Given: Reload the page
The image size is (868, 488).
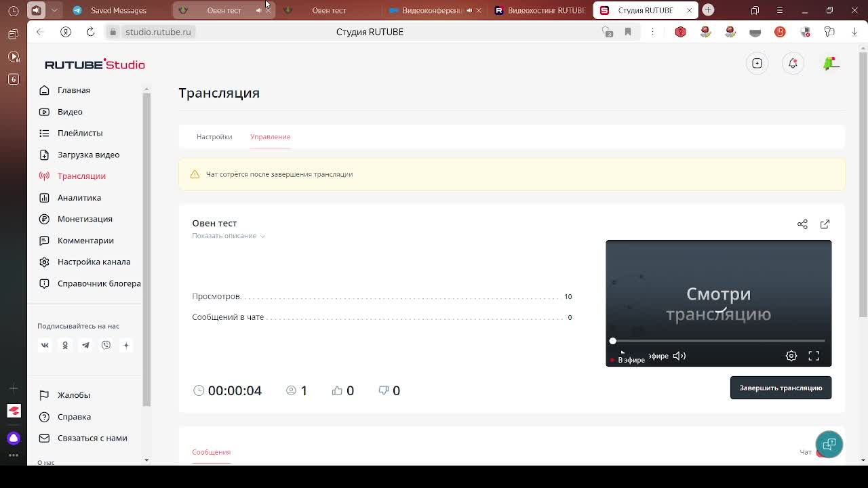Looking at the screenshot, I should (x=90, y=32).
